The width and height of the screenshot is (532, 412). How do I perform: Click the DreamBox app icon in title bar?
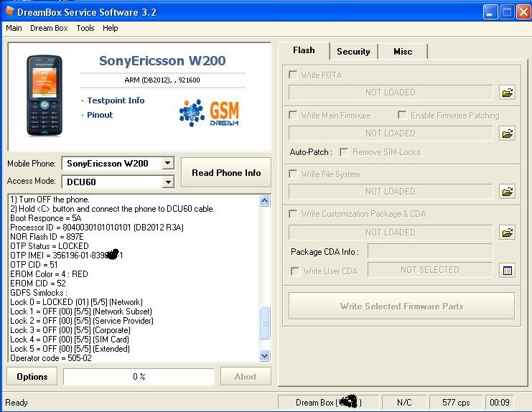(9, 11)
